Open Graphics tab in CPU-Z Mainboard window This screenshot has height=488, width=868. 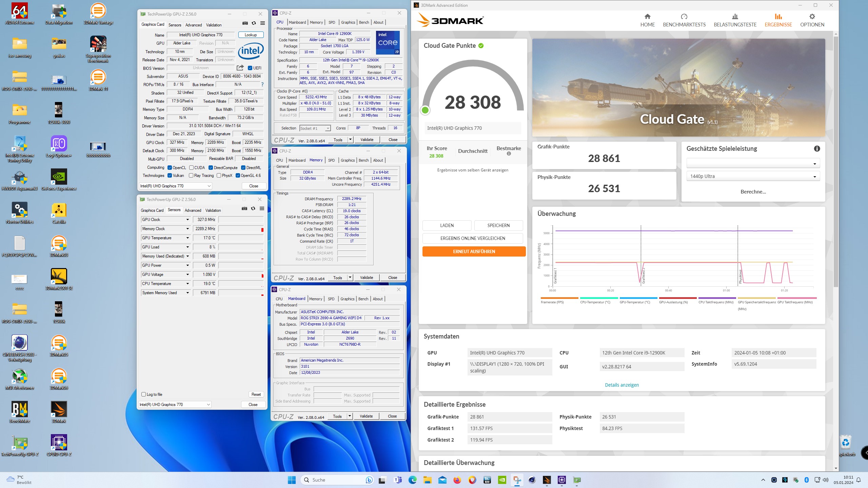click(x=347, y=299)
